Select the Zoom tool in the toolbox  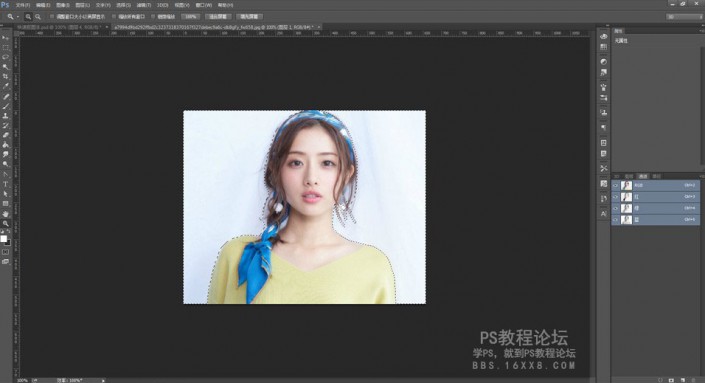tap(5, 223)
